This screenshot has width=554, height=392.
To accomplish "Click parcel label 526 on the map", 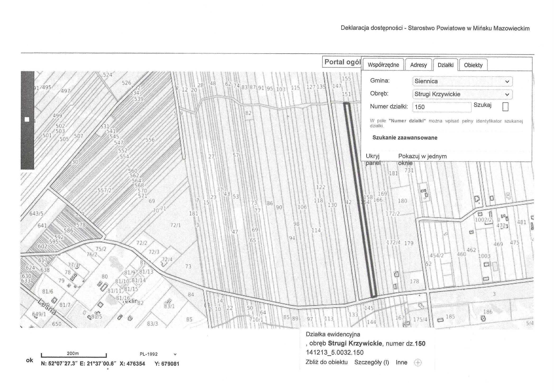I will pyautogui.click(x=127, y=83).
